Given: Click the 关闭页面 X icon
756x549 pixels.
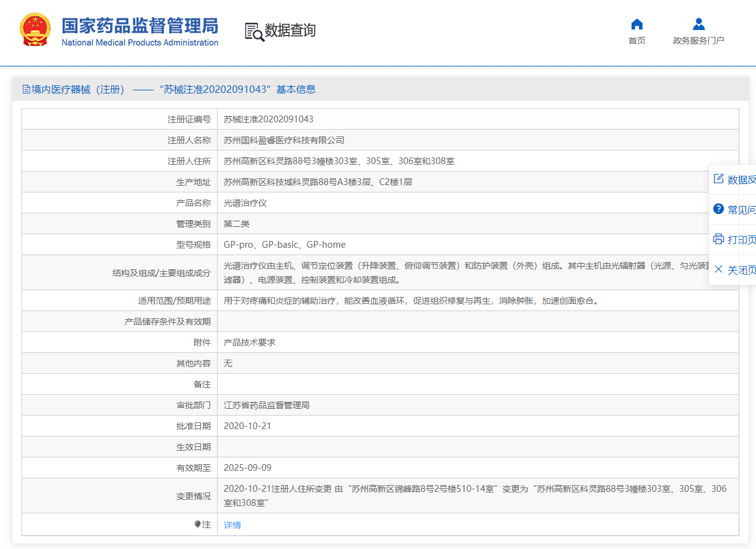Looking at the screenshot, I should [x=719, y=269].
